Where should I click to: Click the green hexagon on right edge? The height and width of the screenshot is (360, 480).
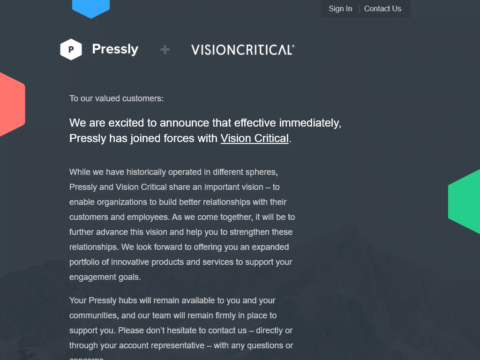pyautogui.click(x=464, y=201)
